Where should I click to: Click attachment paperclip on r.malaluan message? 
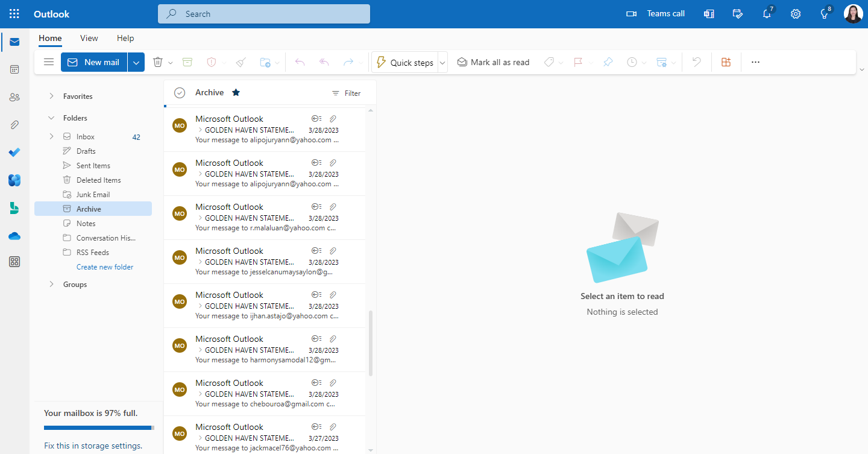[333, 207]
